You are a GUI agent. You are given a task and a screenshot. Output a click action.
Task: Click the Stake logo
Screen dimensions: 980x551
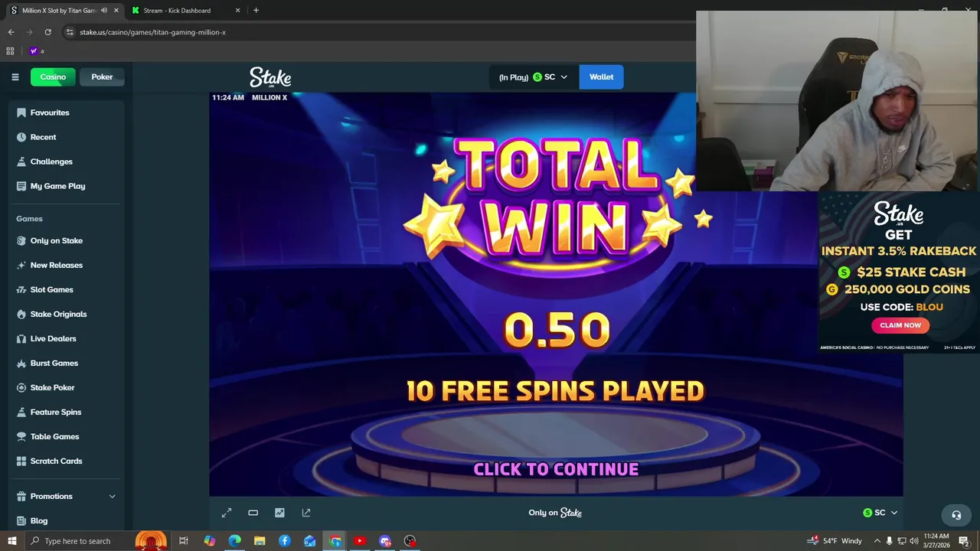point(270,77)
